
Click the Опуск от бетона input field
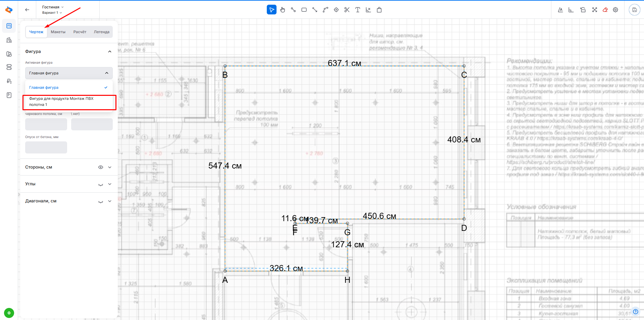pyautogui.click(x=46, y=147)
